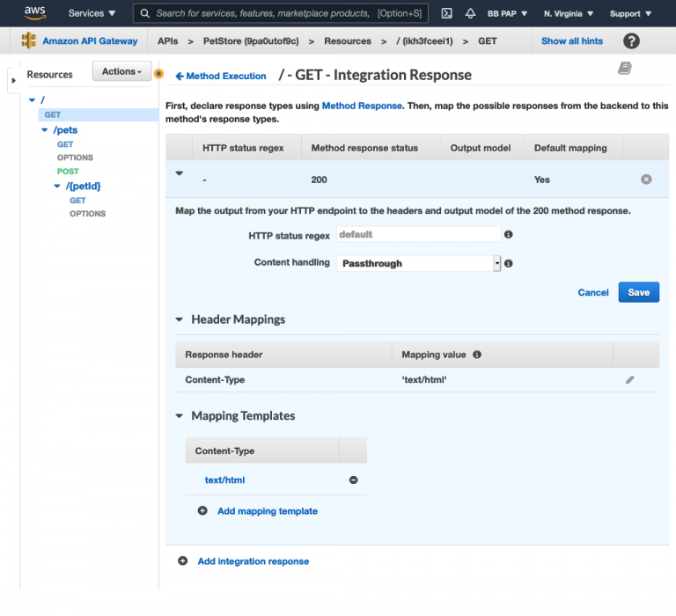The image size is (676, 616).
Task: Click Show all hints
Action: click(x=572, y=41)
